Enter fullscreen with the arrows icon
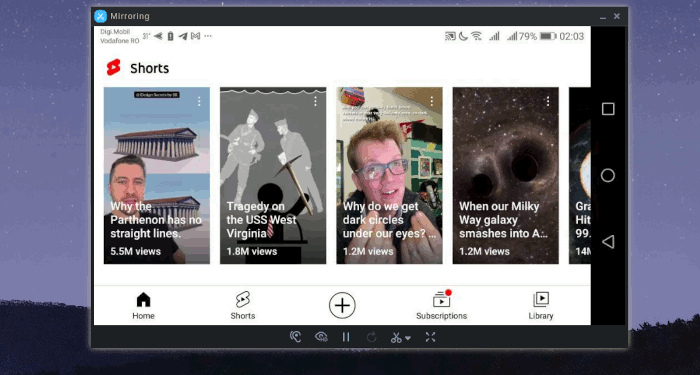 tap(430, 337)
